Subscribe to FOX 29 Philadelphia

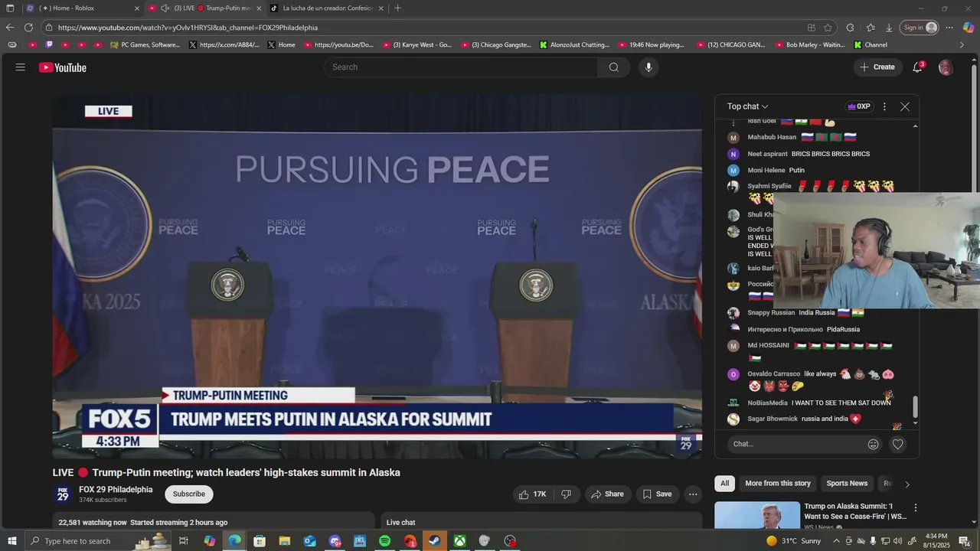pos(189,494)
